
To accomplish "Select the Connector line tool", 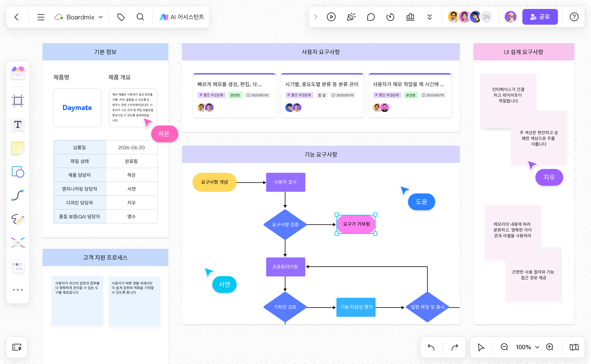I will point(18,195).
